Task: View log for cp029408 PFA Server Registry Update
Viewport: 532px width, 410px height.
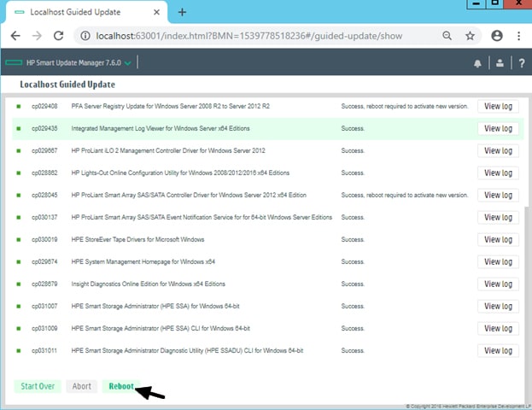Action: (498, 106)
